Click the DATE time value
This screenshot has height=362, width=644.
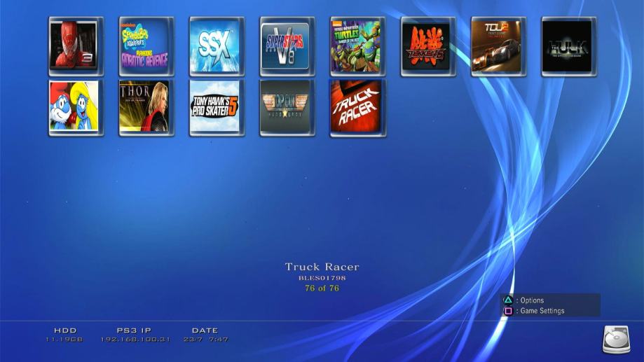click(x=205, y=340)
